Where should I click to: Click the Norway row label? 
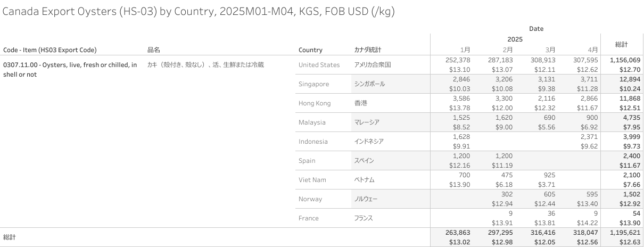point(310,199)
